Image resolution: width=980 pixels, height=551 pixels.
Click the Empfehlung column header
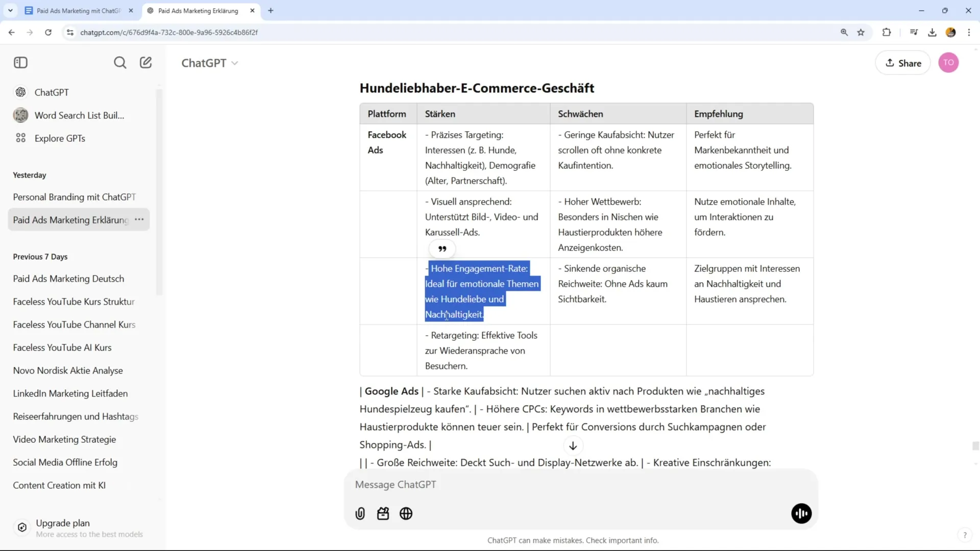coord(749,114)
